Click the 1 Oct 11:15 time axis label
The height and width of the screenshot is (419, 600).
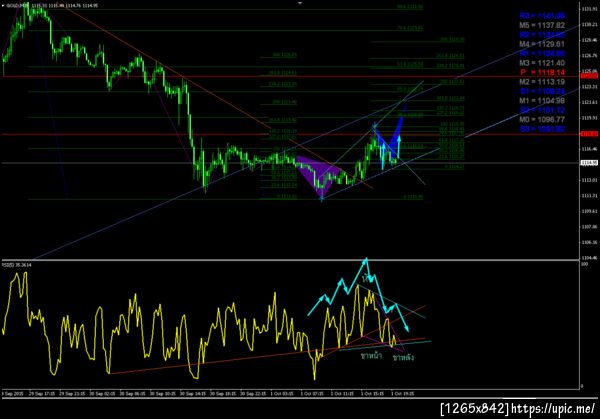342,393
